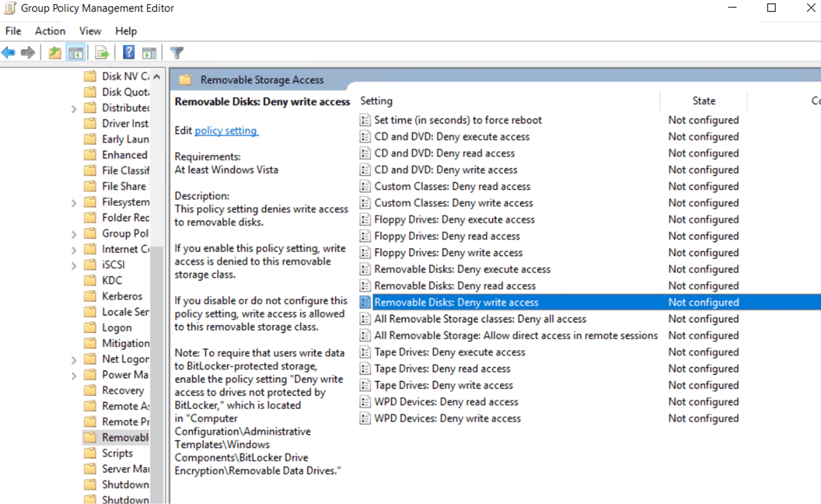Expand the Filesystem tree node

tap(73, 203)
